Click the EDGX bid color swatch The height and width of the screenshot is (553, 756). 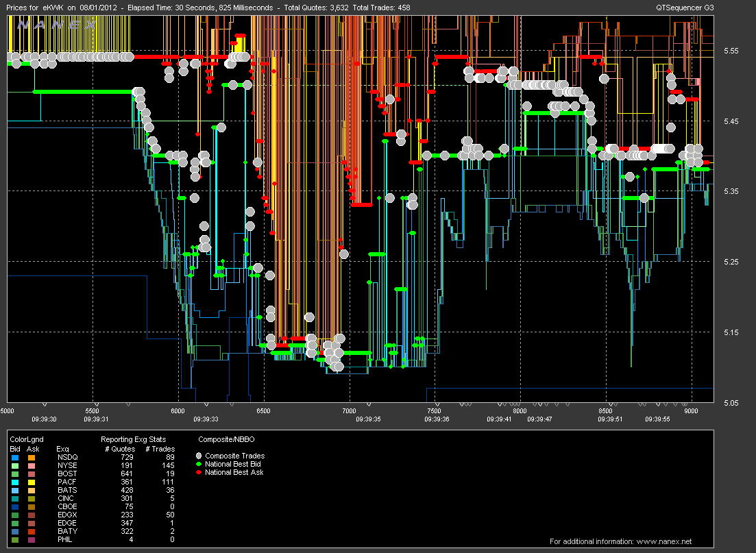pos(15,515)
